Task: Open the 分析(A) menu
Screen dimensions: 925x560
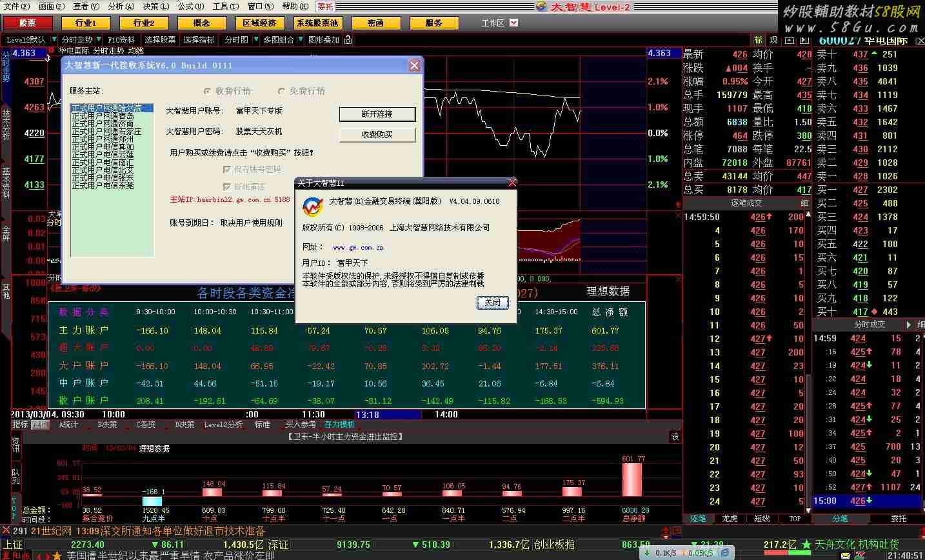Action: 121,6
